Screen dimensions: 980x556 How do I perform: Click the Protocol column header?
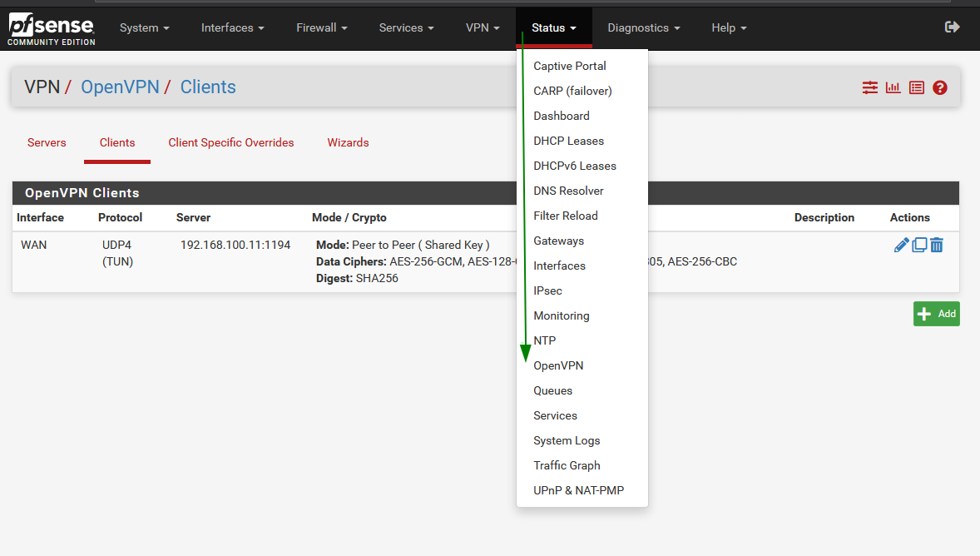pos(120,217)
